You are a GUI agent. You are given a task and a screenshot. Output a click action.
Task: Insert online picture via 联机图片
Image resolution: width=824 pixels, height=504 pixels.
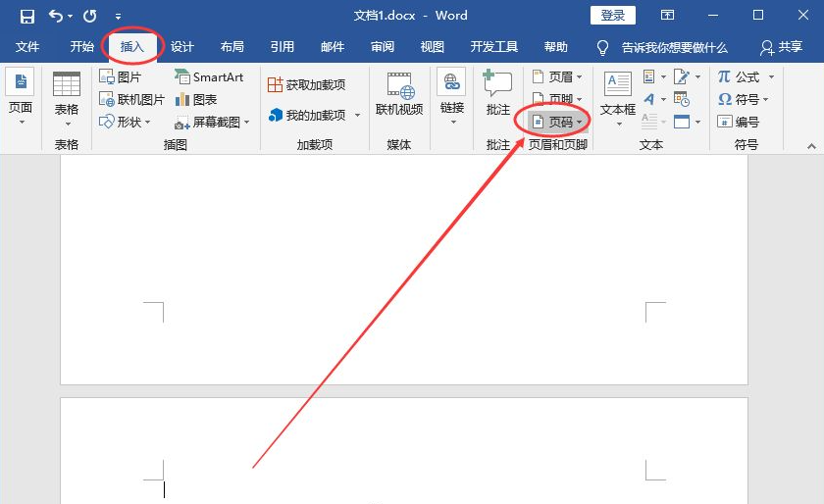pos(131,99)
